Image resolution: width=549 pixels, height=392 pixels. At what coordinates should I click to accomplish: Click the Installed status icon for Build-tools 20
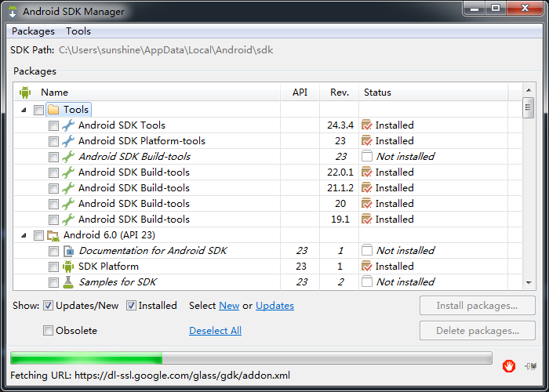click(x=366, y=203)
